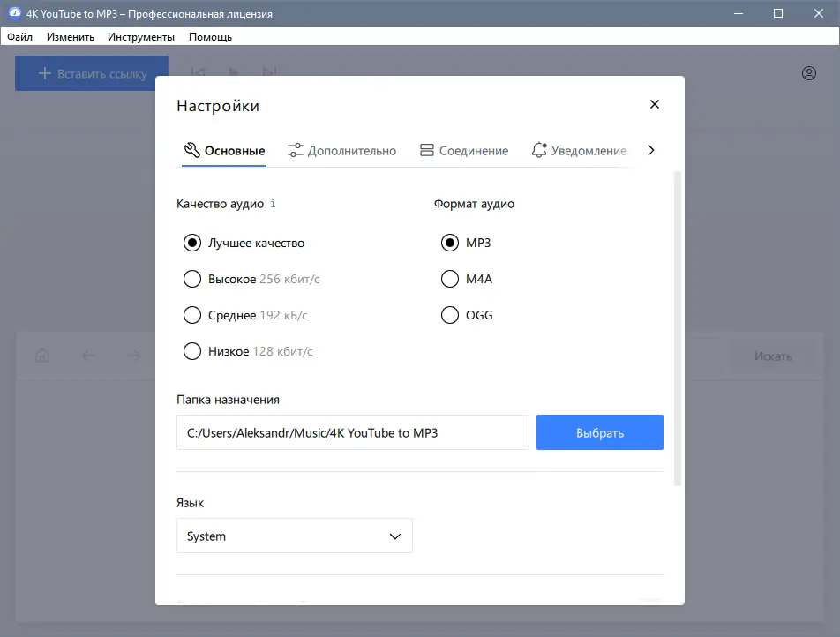Switch to the Соединение tab
This screenshot has height=637, width=840.
pyautogui.click(x=464, y=151)
